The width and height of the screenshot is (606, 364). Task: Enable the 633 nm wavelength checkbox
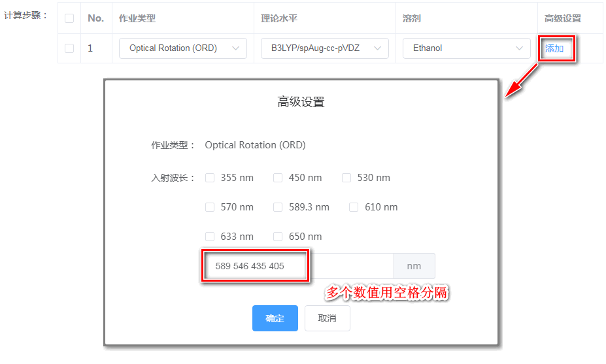[x=210, y=237]
